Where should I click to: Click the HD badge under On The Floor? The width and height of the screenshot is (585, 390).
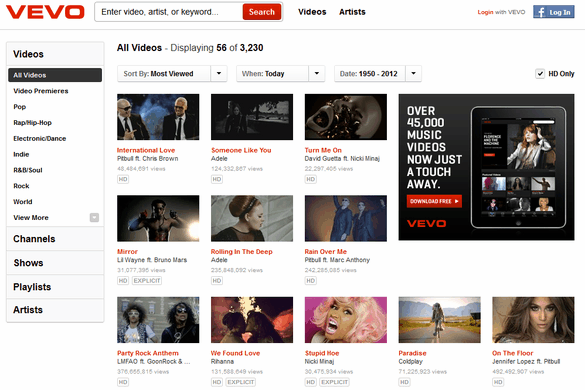coord(498,382)
